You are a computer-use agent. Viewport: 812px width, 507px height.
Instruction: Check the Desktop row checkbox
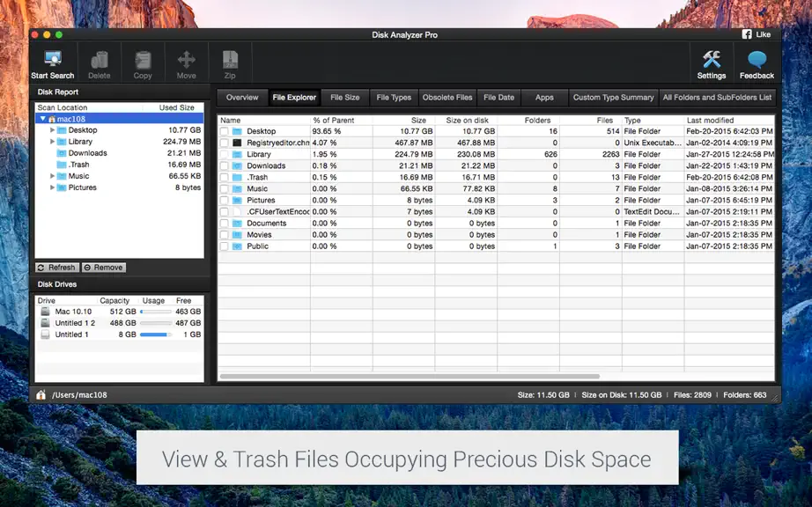pos(224,131)
